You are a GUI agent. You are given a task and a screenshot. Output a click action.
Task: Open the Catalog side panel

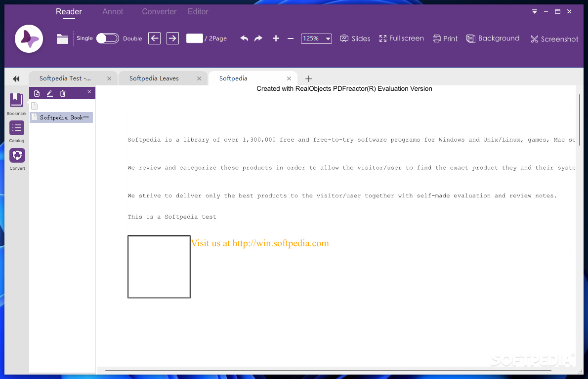click(16, 132)
